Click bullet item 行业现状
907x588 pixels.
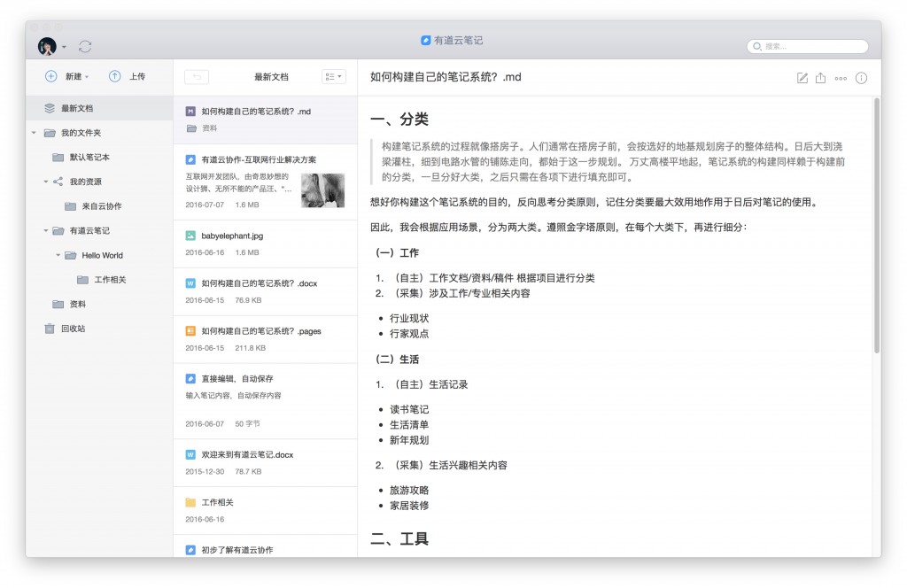pyautogui.click(x=409, y=319)
